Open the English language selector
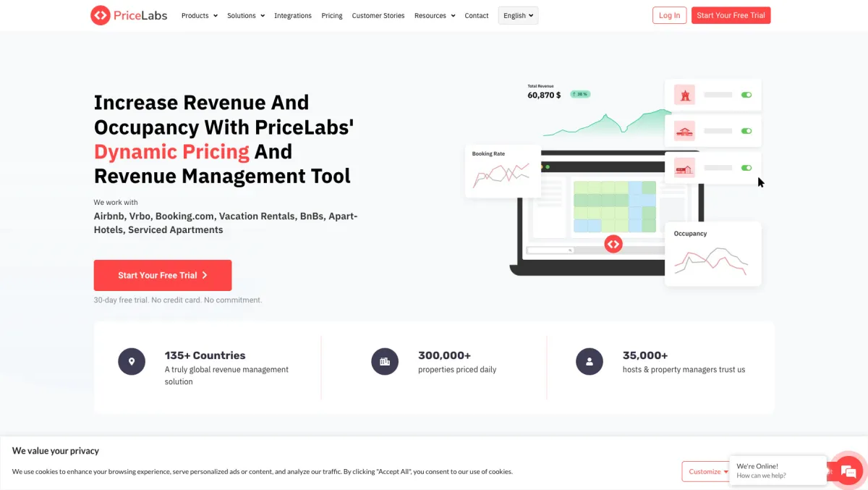 click(x=518, y=15)
